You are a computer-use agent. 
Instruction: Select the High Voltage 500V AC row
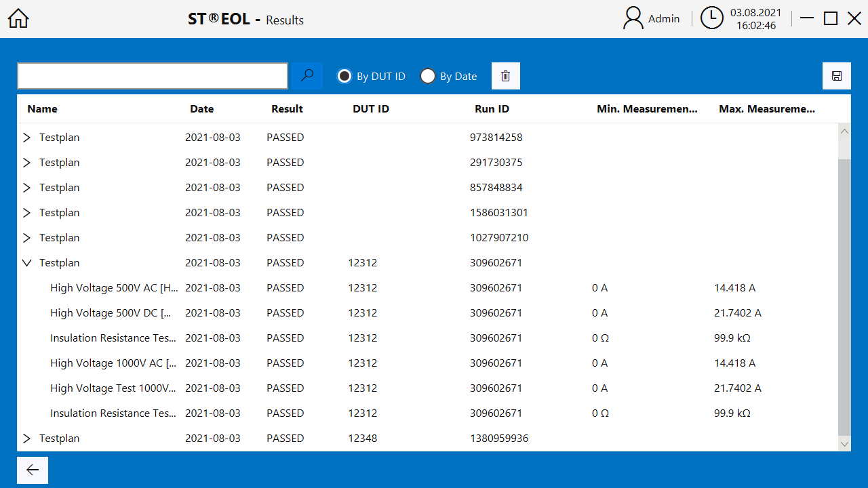[114, 288]
